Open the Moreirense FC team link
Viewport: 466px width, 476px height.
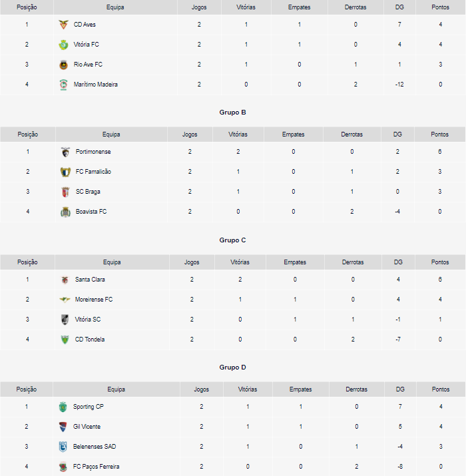94,300
